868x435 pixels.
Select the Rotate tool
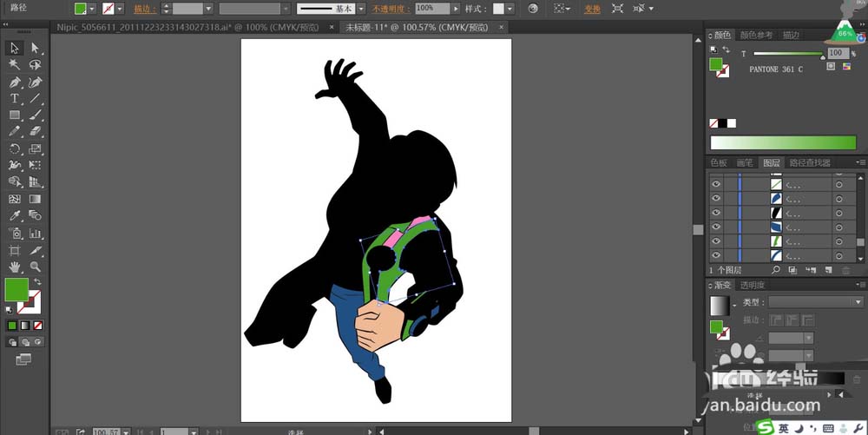pyautogui.click(x=15, y=148)
